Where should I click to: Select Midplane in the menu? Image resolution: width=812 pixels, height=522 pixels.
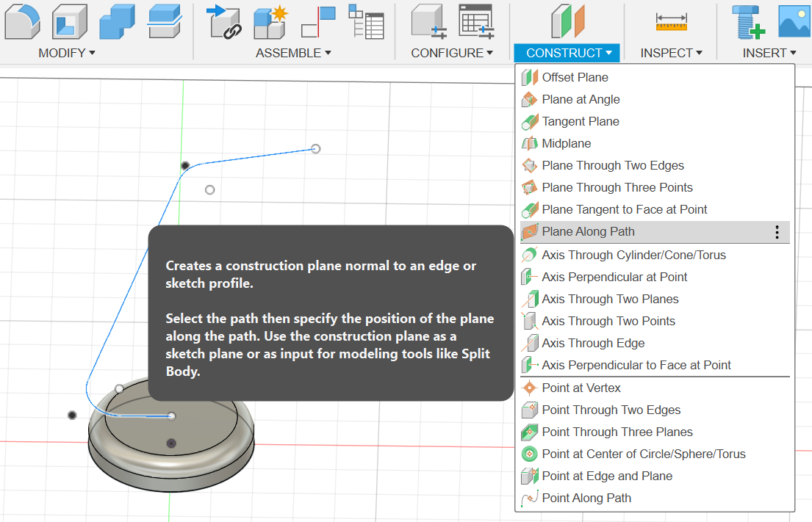tap(566, 143)
